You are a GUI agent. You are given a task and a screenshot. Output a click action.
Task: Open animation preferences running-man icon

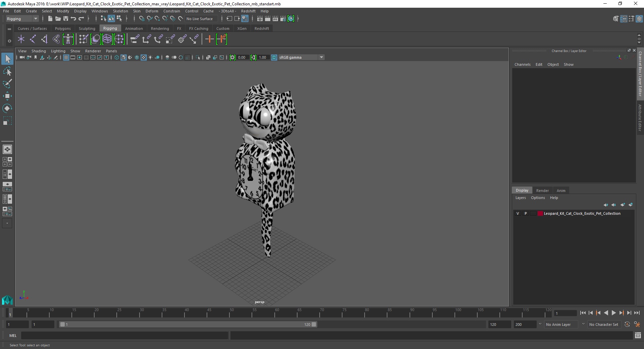[x=637, y=325]
